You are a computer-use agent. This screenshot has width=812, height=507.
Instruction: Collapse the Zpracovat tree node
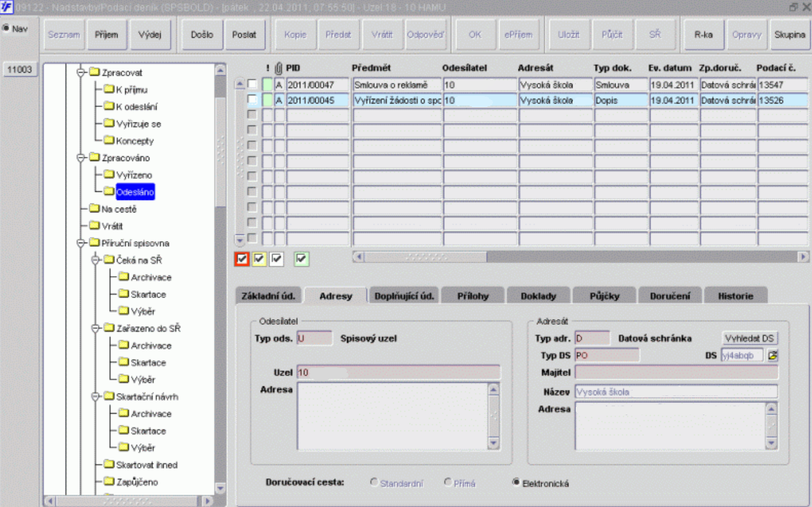pyautogui.click(x=81, y=73)
